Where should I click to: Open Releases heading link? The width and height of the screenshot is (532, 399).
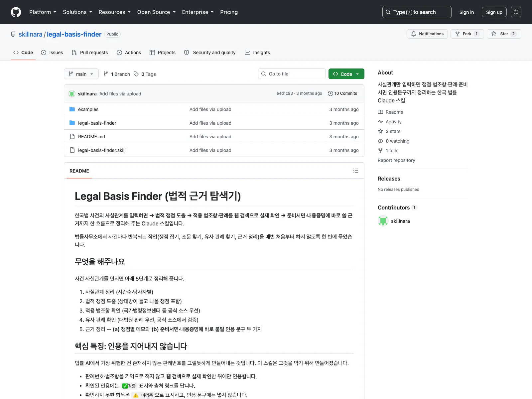pos(389,179)
